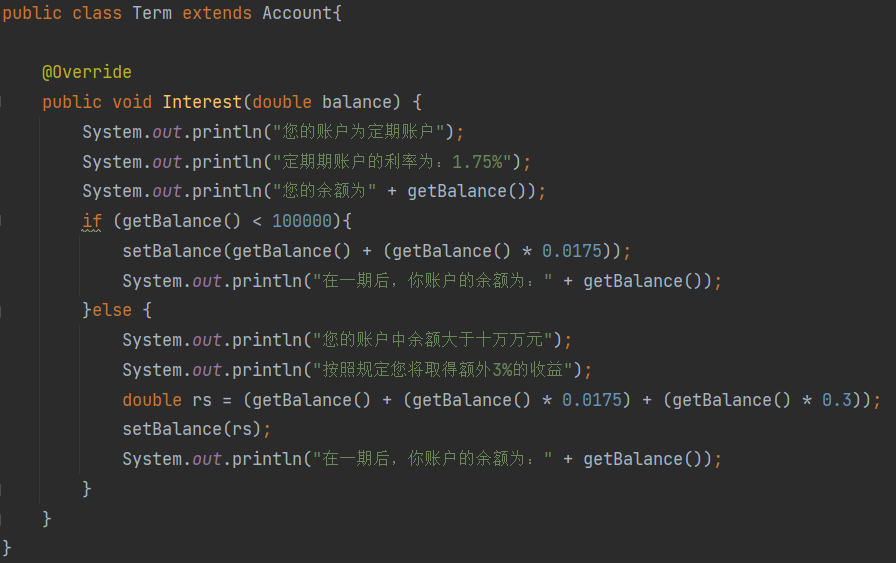This screenshot has width=896, height=563.
Task: Click the balance parameter name
Action: (356, 102)
